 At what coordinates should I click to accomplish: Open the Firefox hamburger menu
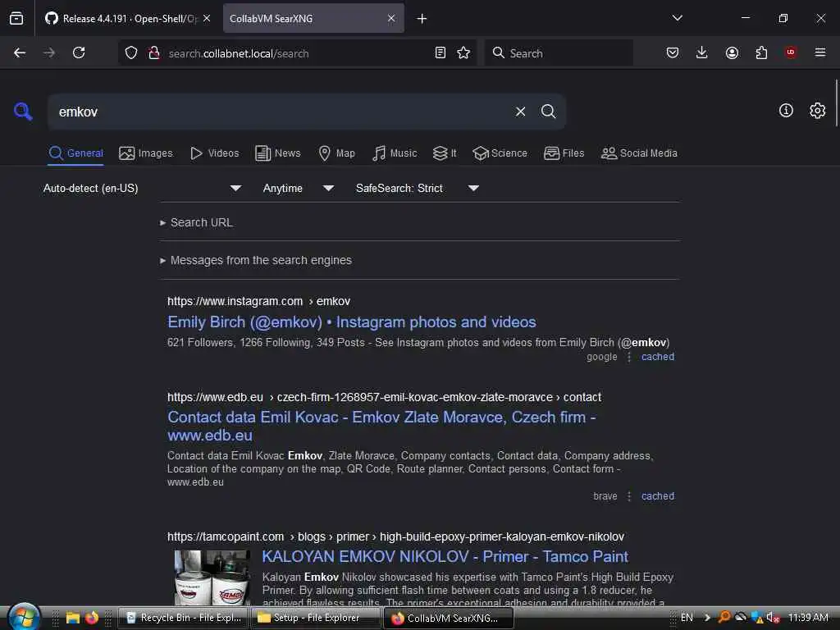[820, 52]
